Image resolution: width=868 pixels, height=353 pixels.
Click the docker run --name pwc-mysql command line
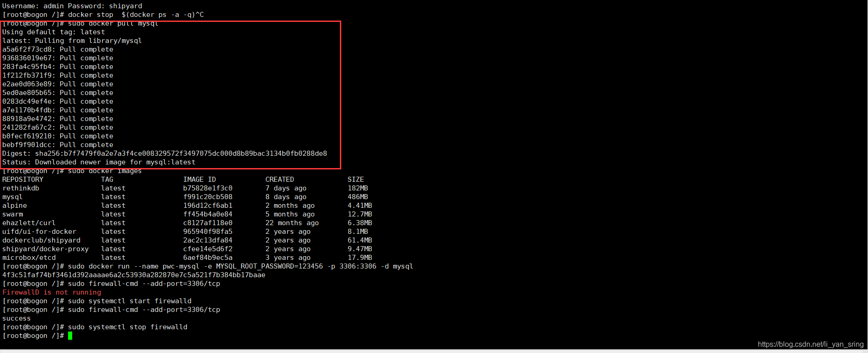click(240, 266)
